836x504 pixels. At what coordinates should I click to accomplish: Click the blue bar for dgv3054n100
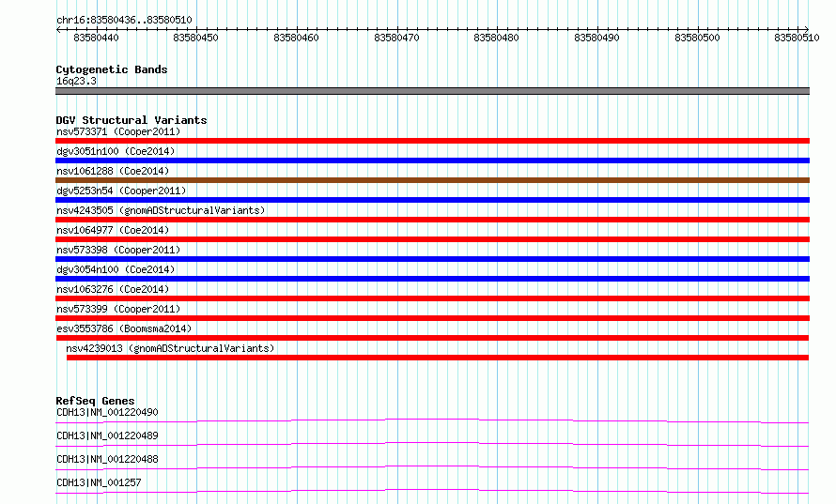coord(432,279)
